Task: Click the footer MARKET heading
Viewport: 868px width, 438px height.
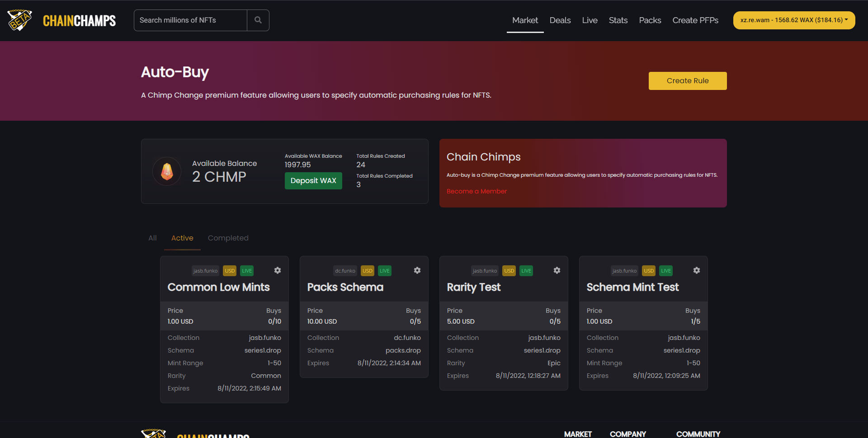Action: 578,434
